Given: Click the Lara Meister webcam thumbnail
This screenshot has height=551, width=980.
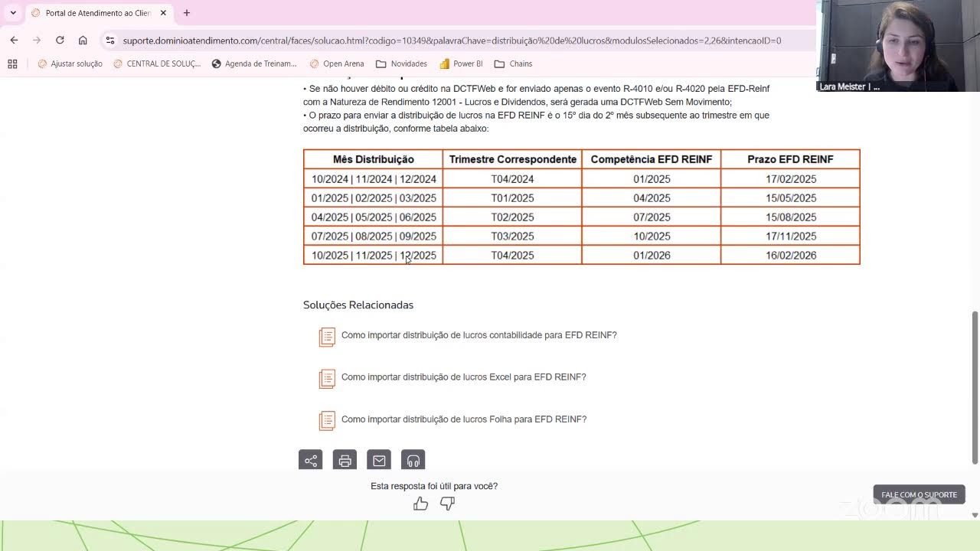Looking at the screenshot, I should pos(898,46).
